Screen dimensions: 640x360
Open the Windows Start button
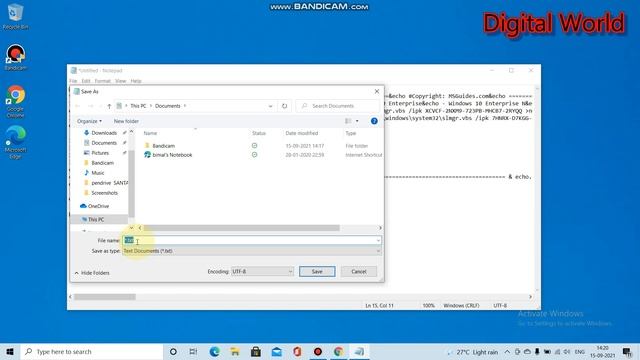click(x=10, y=351)
